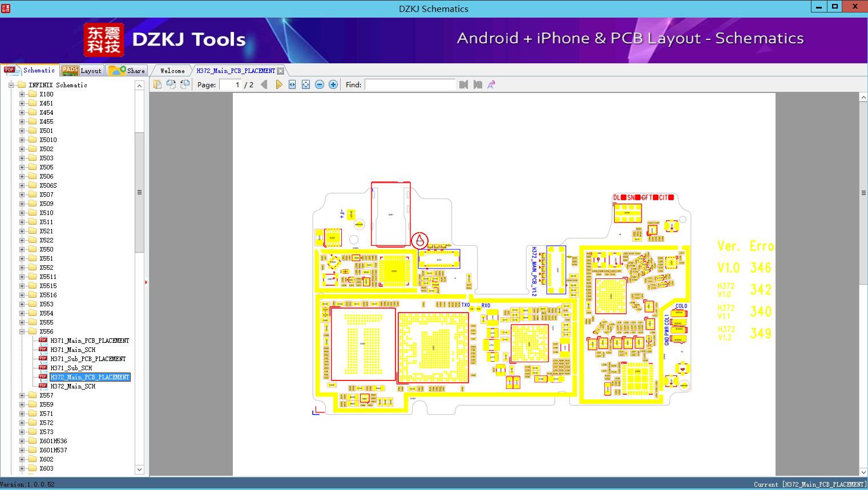Find the next search match
The image size is (868, 490).
point(478,84)
